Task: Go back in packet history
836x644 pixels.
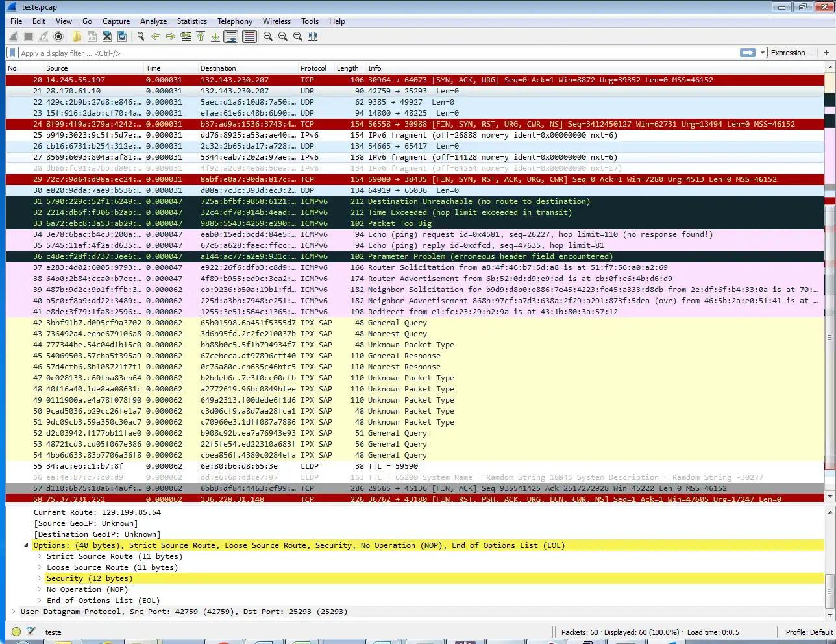Action: [x=156, y=36]
